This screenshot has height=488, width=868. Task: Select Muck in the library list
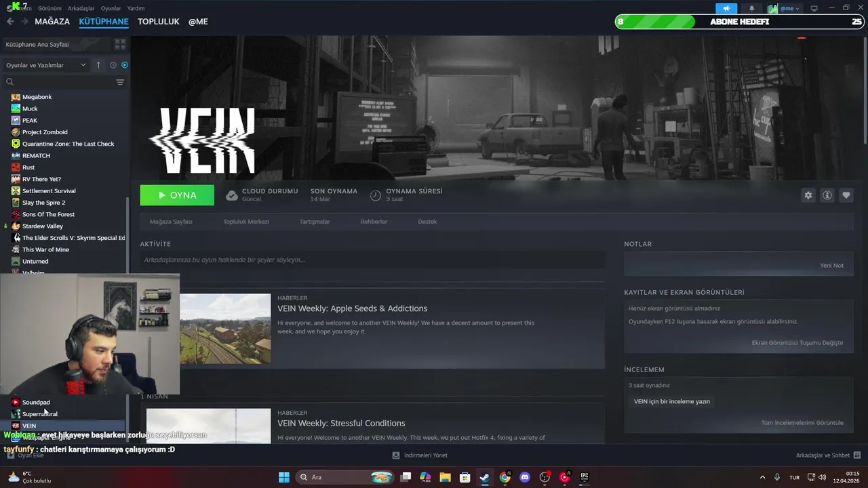[30, 108]
